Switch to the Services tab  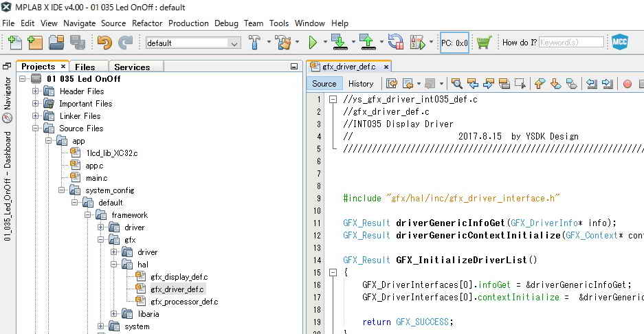[132, 67]
